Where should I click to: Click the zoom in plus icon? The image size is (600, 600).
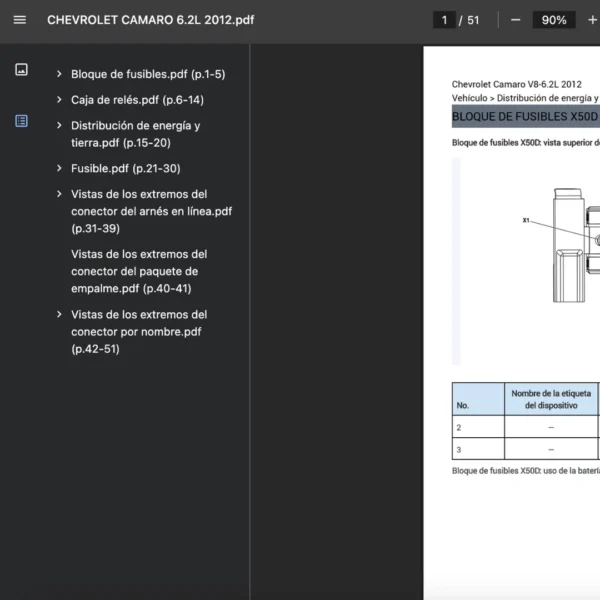[x=592, y=20]
